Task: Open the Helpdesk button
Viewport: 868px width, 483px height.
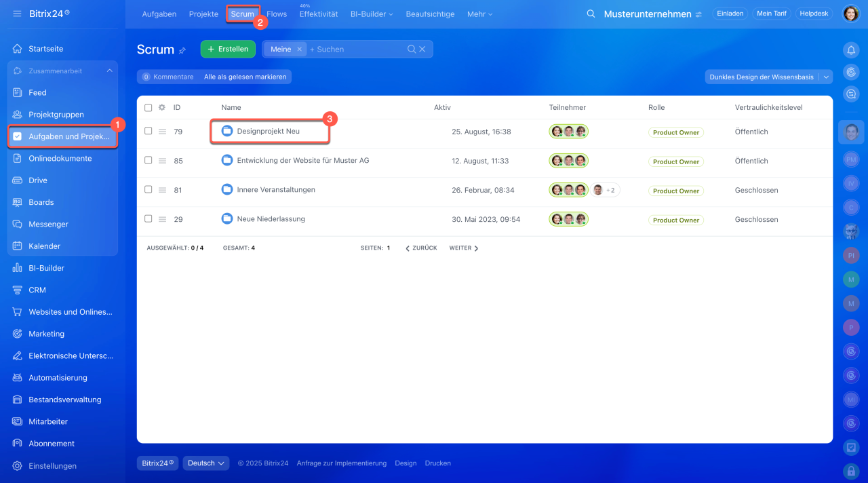Action: [814, 14]
